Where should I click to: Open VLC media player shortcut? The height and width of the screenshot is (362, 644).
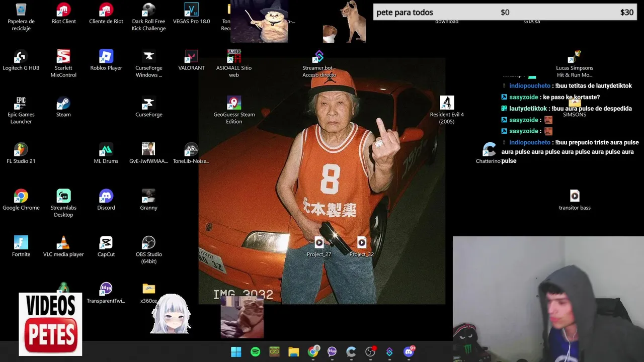(x=63, y=247)
